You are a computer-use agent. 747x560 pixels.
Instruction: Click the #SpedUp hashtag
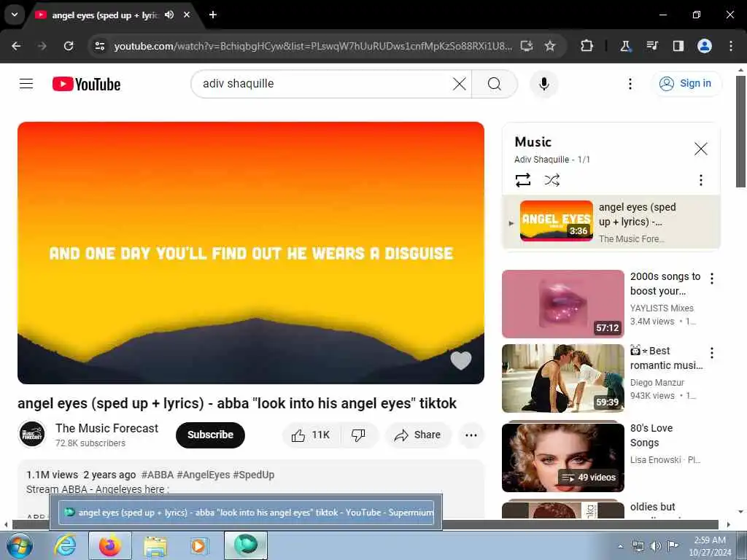(253, 475)
